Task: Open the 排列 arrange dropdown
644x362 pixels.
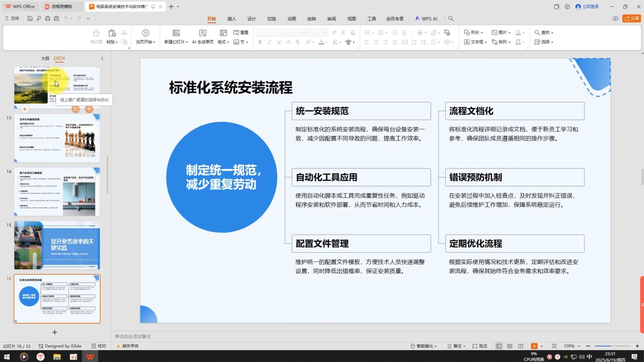Action: [501, 42]
